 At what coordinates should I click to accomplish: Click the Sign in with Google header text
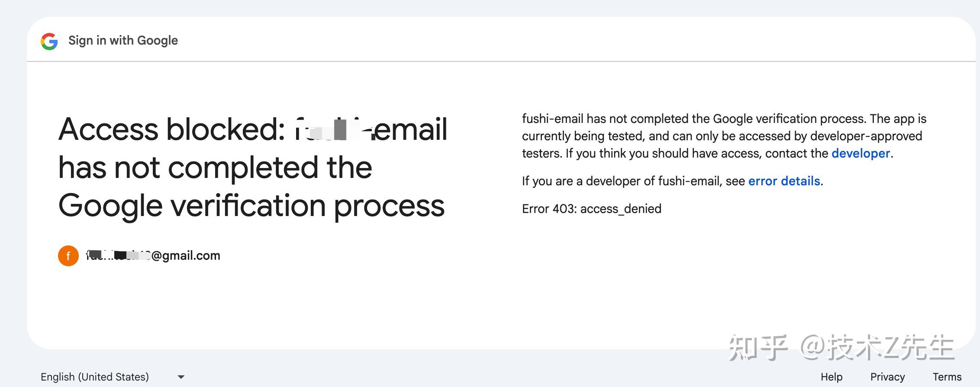click(x=123, y=40)
